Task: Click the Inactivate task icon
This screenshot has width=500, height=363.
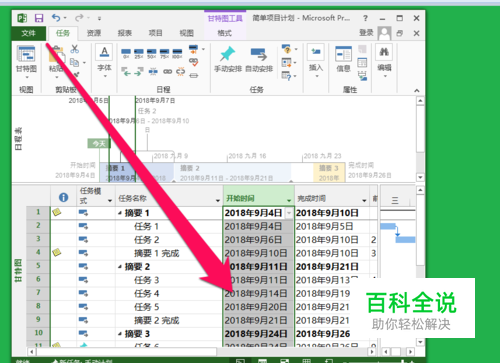Action: click(194, 75)
